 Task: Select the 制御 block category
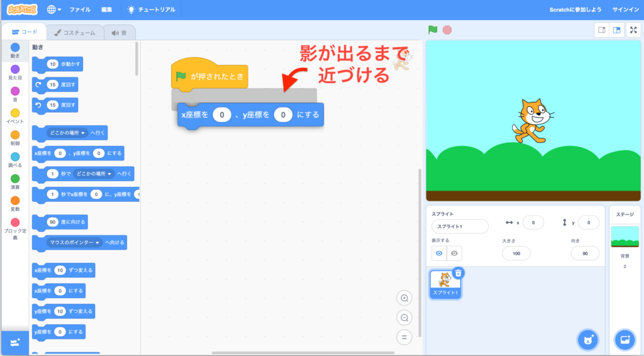(x=15, y=138)
